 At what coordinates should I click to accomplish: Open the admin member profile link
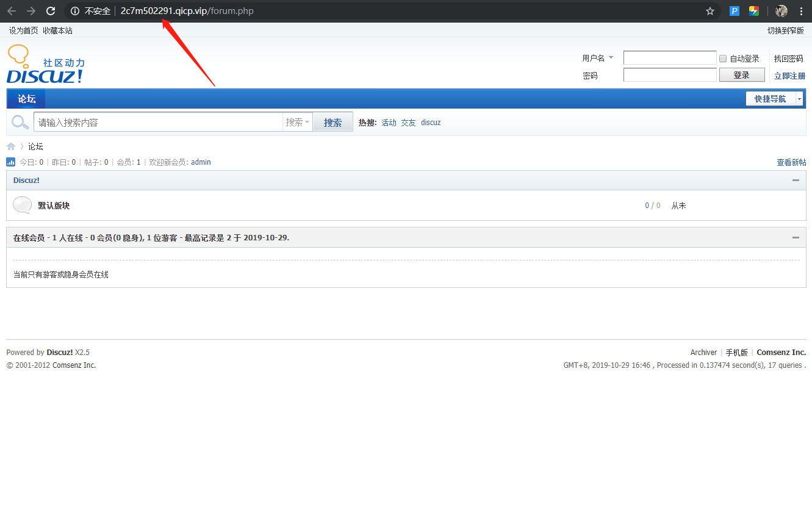pos(201,162)
